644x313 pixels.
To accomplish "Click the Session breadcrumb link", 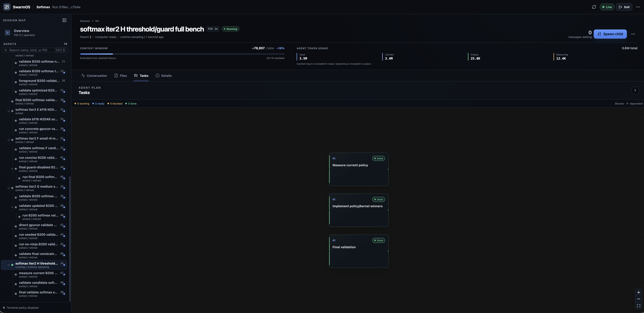I will tap(85, 21).
